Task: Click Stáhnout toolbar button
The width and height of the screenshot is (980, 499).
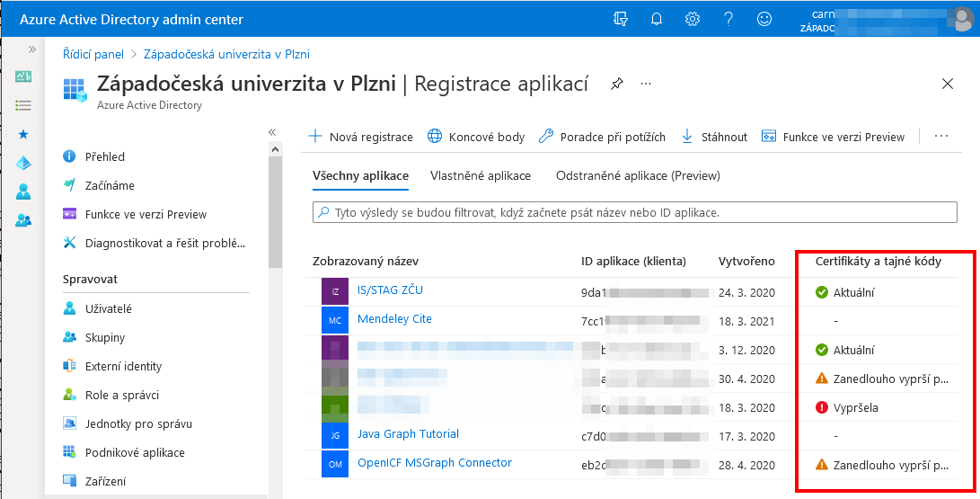Action: [x=714, y=137]
